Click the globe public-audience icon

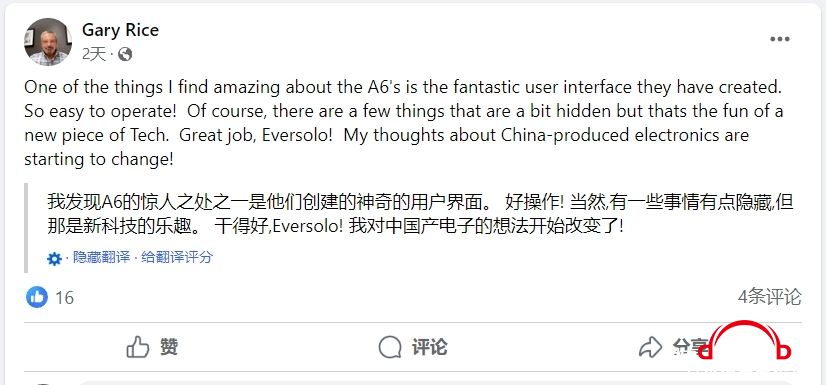(x=125, y=54)
